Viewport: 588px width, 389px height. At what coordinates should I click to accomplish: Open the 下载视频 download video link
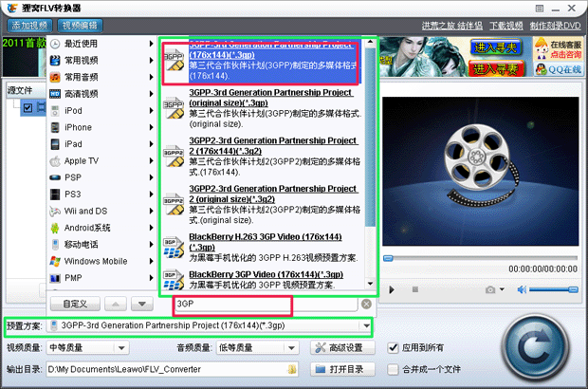(506, 26)
